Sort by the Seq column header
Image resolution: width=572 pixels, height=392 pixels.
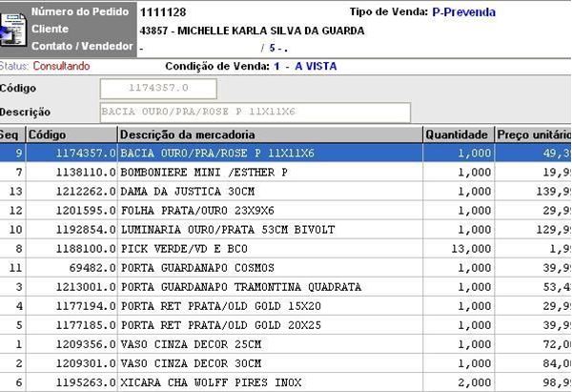click(12, 134)
